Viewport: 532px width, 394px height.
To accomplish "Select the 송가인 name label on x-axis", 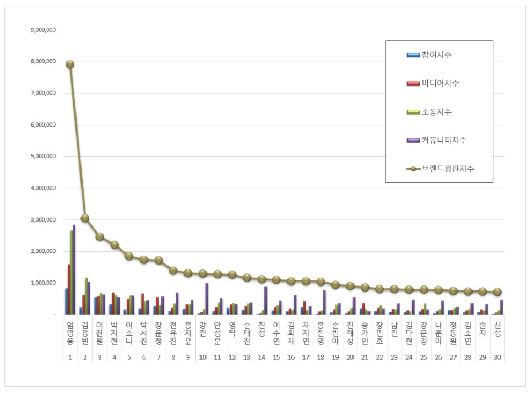I will pos(365,334).
